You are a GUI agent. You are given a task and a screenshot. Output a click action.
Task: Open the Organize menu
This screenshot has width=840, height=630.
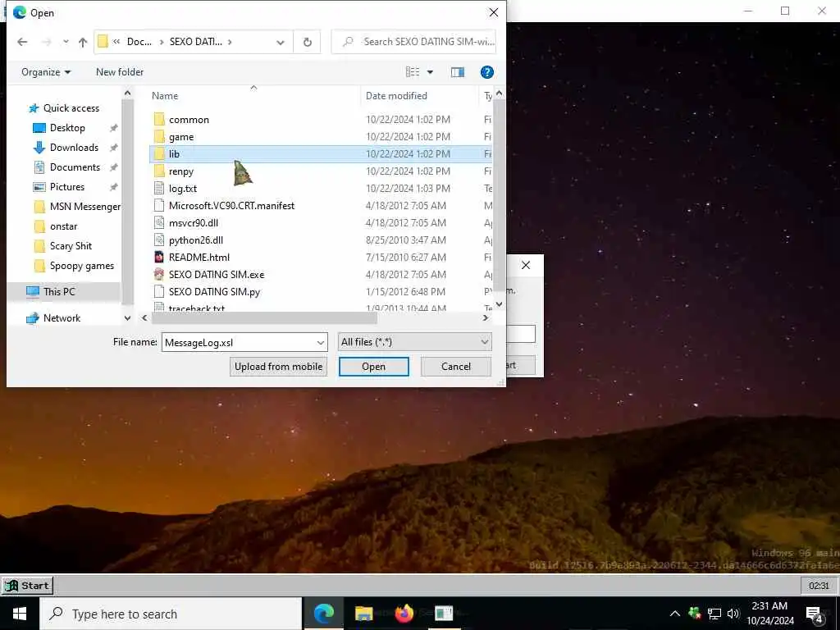tap(46, 72)
